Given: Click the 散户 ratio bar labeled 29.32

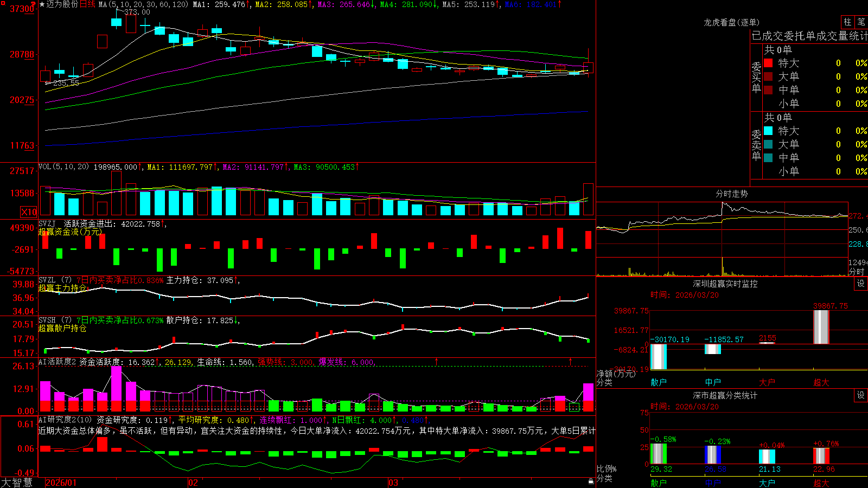Looking at the screenshot, I should 659,454.
